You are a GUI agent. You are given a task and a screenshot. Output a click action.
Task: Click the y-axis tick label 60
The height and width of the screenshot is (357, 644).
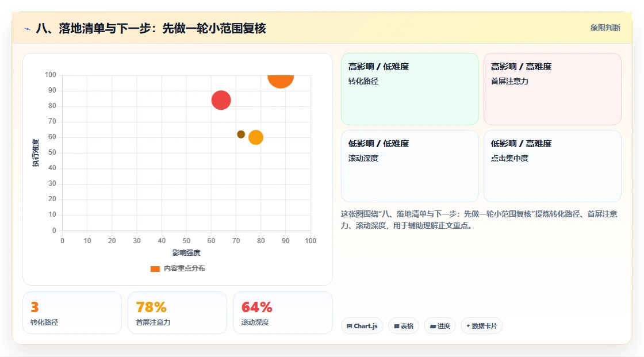tap(52, 137)
